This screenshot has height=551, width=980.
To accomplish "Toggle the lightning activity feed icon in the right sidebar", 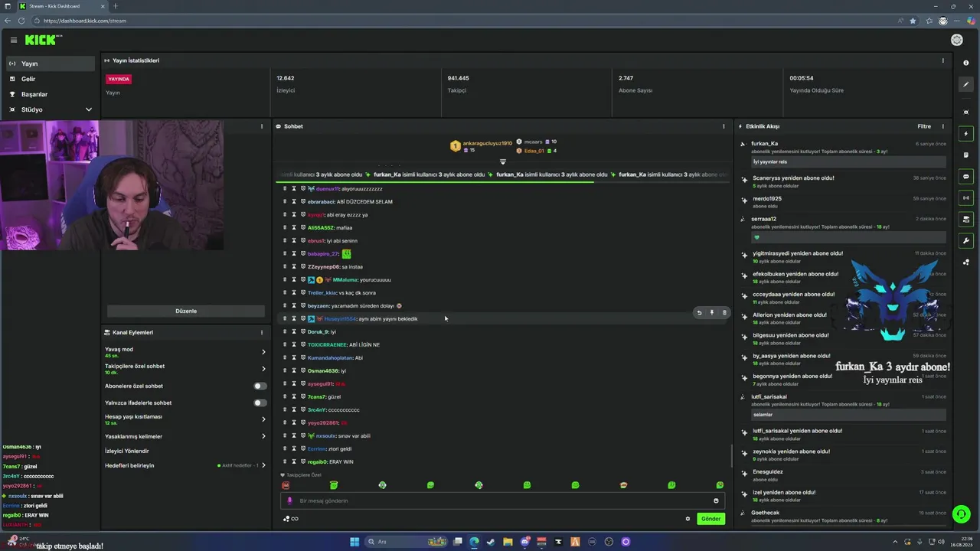I will pyautogui.click(x=966, y=134).
